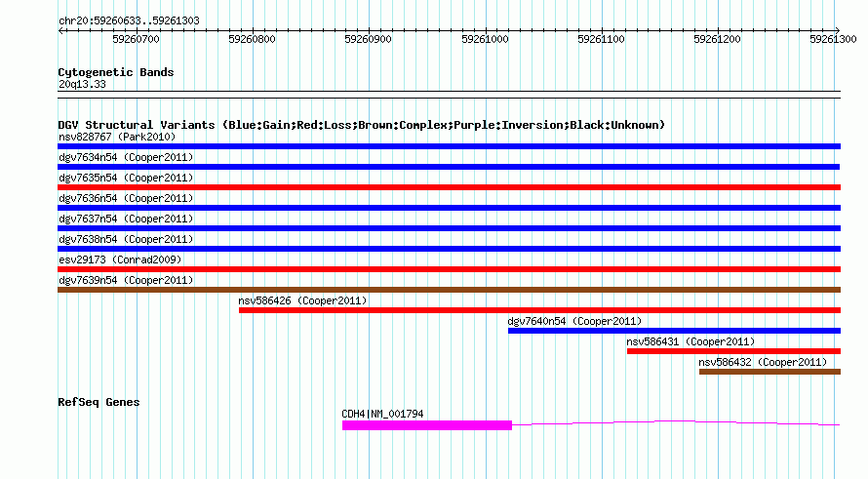This screenshot has width=868, height=479.
Task: Click the nsv586426 red loss bar
Action: (539, 310)
